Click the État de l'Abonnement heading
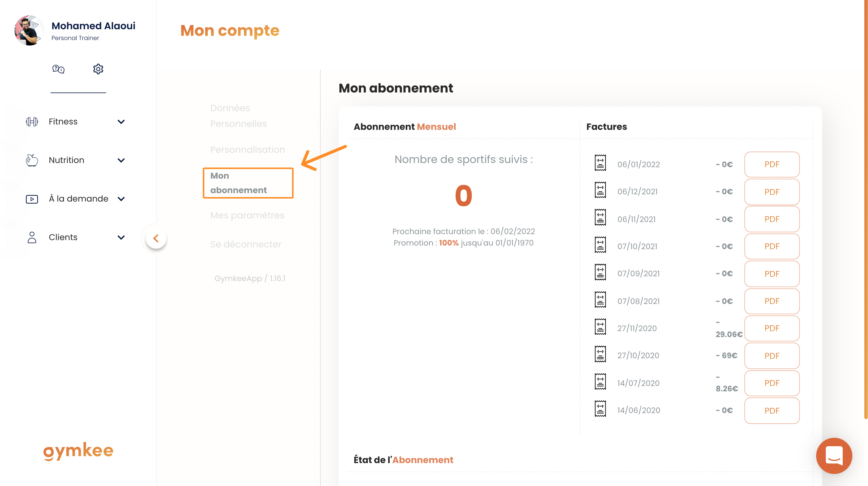 point(403,460)
